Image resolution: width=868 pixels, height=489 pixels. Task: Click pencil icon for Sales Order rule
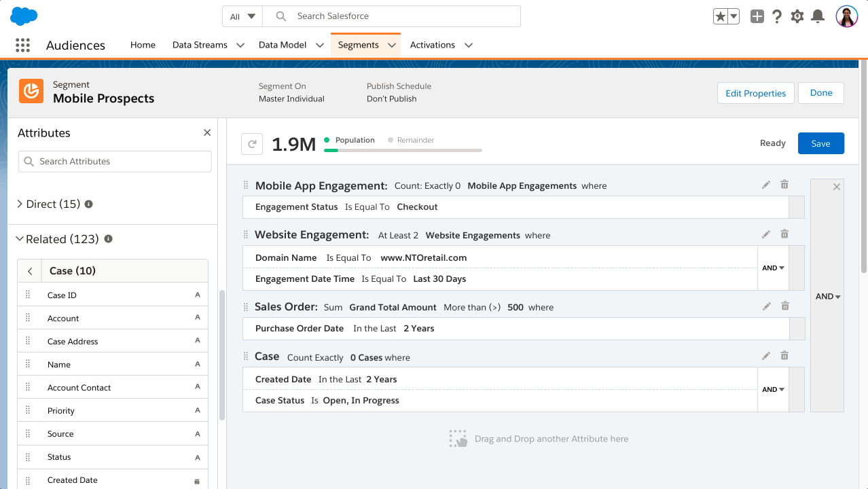click(x=766, y=306)
